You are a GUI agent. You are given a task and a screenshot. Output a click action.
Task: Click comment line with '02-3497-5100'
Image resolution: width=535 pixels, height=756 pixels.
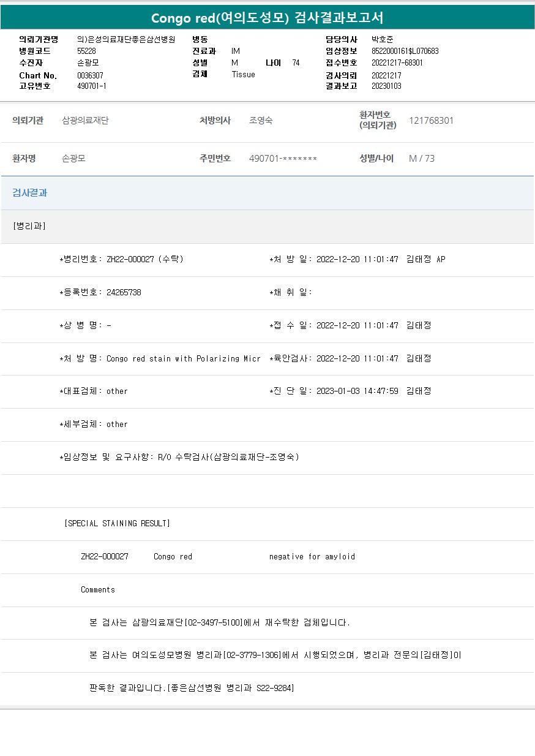pos(220,622)
